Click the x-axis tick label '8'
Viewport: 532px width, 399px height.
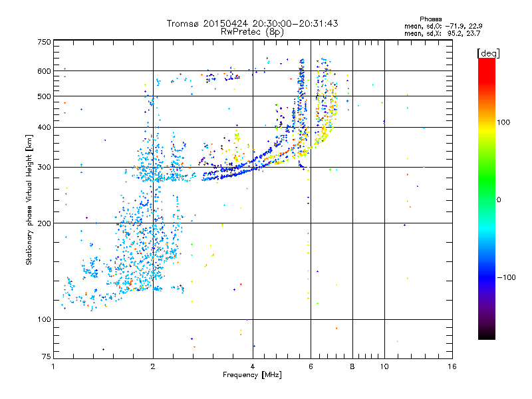[x=352, y=366]
